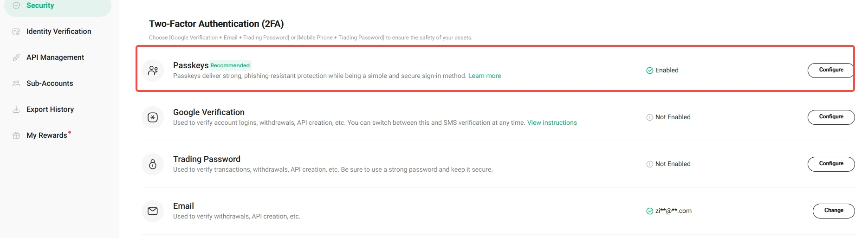Open Google Verification View instructions link
The image size is (868, 238).
[552, 123]
